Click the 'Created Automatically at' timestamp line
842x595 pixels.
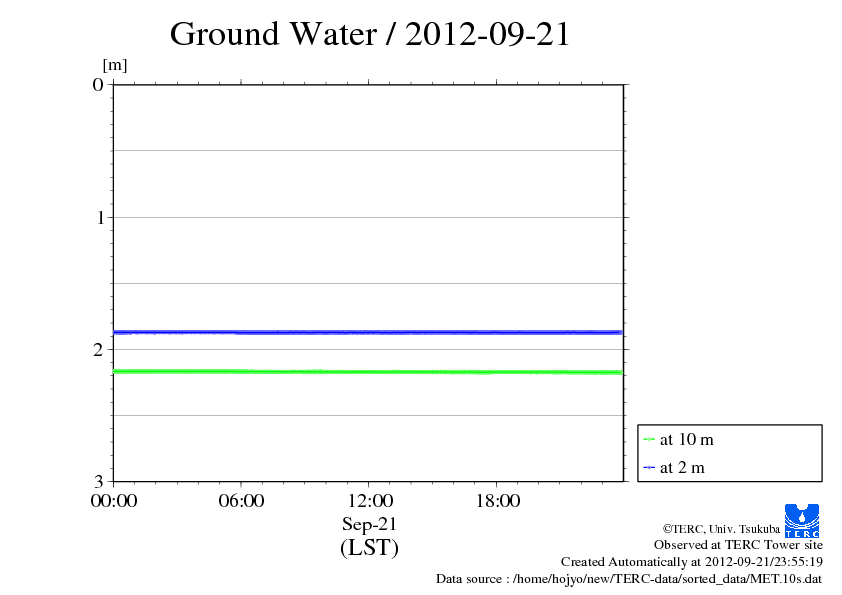pos(692,562)
